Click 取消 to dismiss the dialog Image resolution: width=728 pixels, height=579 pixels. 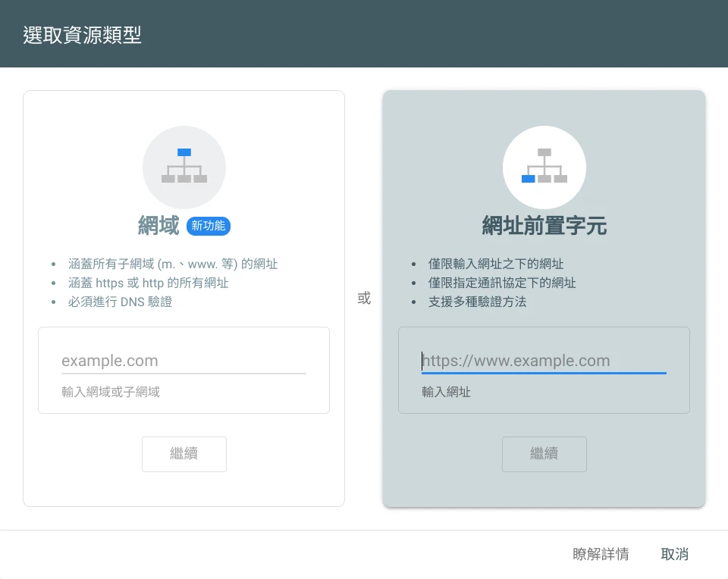[x=674, y=554]
